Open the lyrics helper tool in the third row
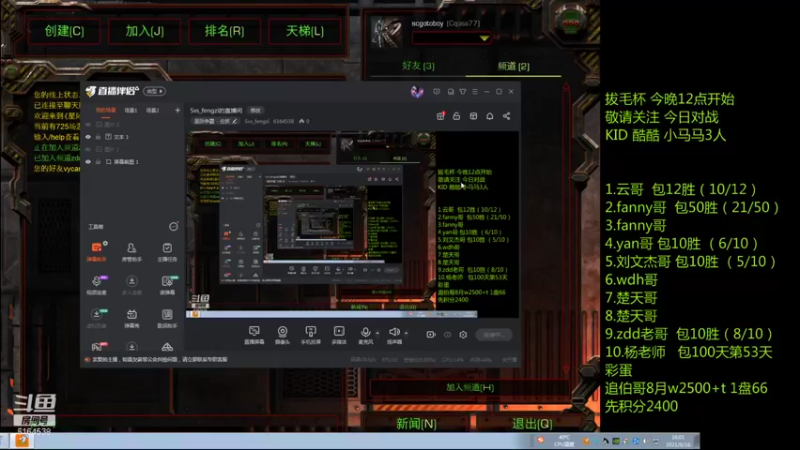The height and width of the screenshot is (450, 800). click(167, 318)
